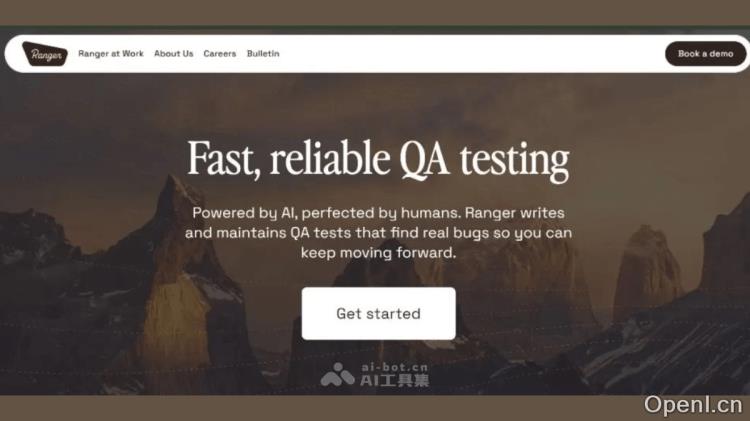Click the cloudy sky above the headline

point(378,103)
